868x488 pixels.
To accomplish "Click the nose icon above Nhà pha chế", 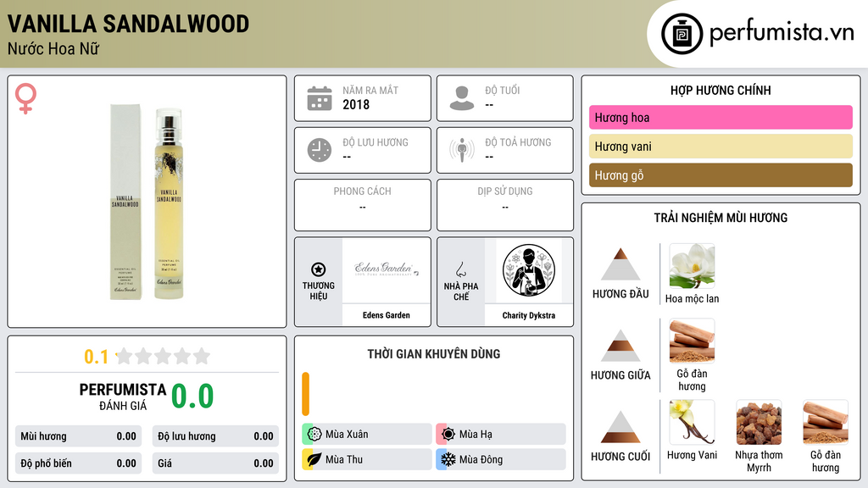I will click(x=460, y=269).
